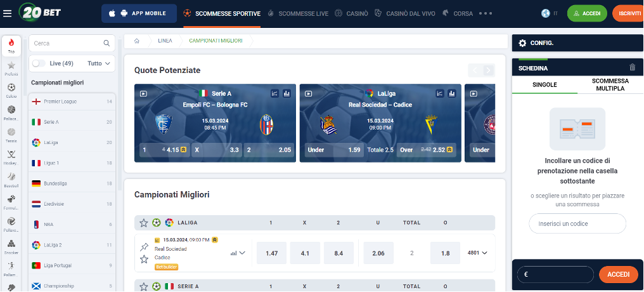Viewport: 644px width, 292px height.
Task: Click Campionati Migliori breadcrumb link
Action: (x=216, y=41)
